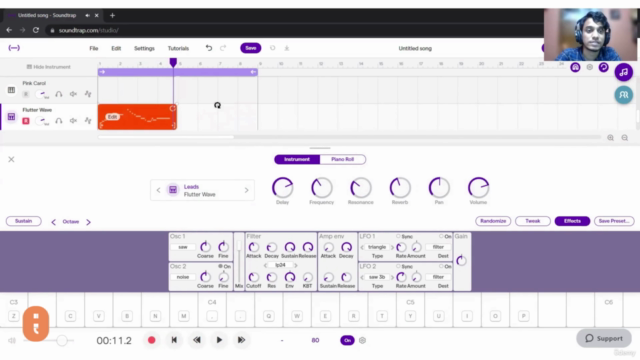Click the download icon beside Save
The image size is (640, 360).
(x=287, y=48)
